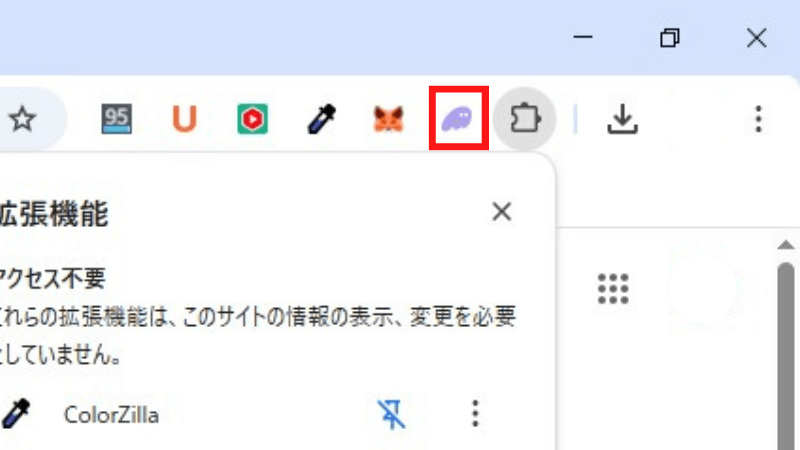Click the scrollbar up arrow
Viewport: 800px width, 450px height.
(786, 245)
